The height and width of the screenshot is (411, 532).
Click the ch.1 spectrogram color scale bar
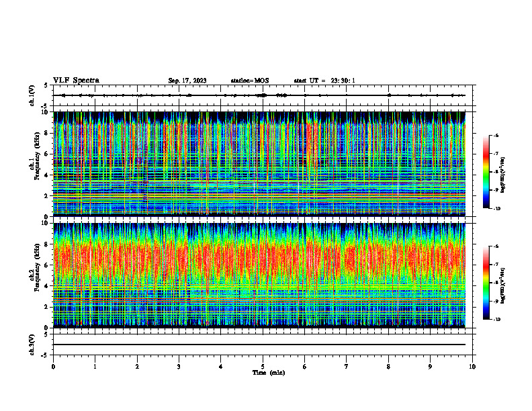[486, 172]
